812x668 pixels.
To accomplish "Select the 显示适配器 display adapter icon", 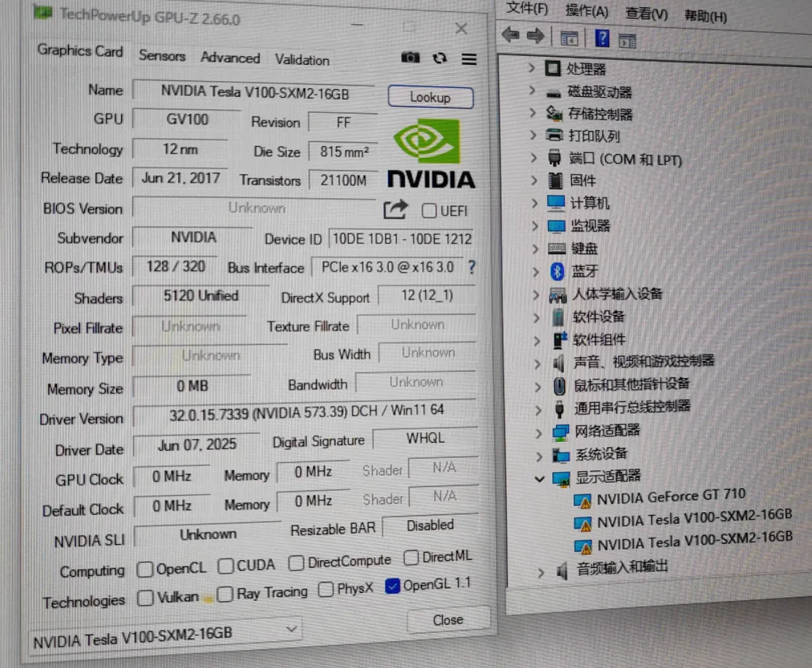I will (x=561, y=478).
